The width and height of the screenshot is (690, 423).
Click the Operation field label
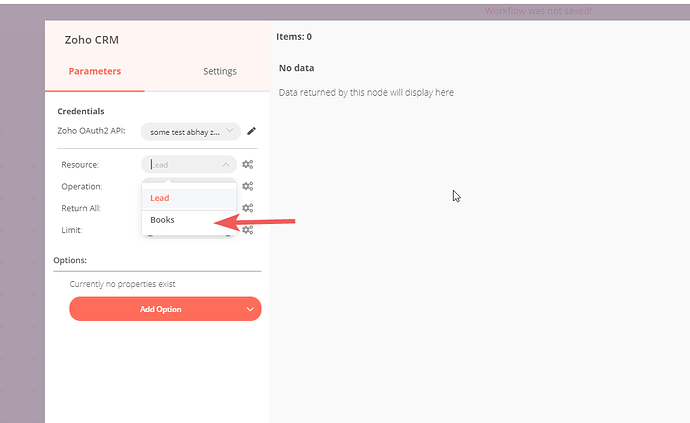(x=82, y=186)
